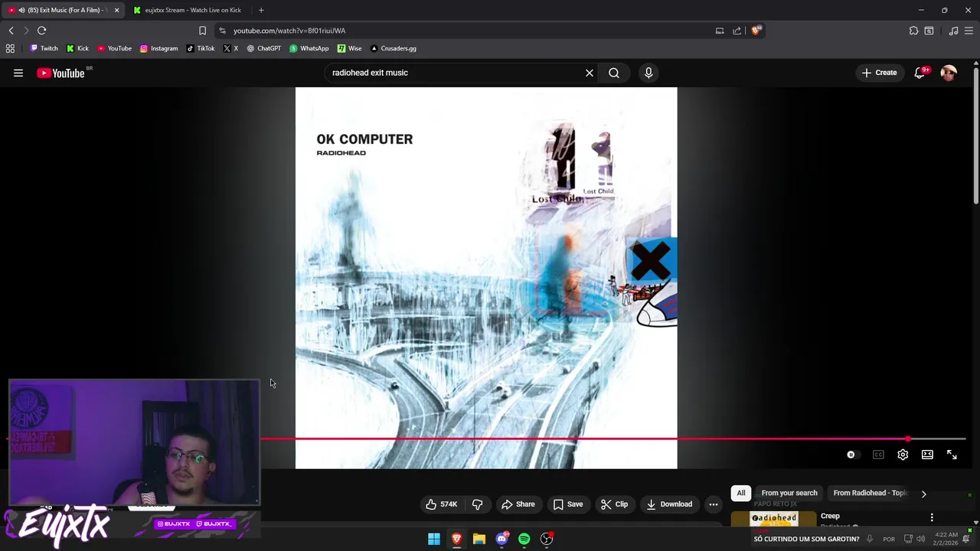Open the Create menu
980x551 pixels.
[879, 73]
